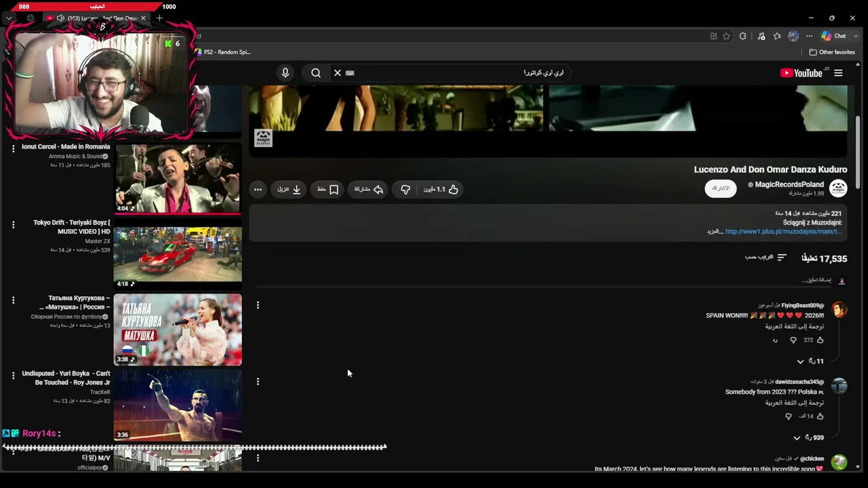This screenshot has width=868, height=488.
Task: Open the www1.plus.pl muzodajnia link
Action: pyautogui.click(x=783, y=231)
